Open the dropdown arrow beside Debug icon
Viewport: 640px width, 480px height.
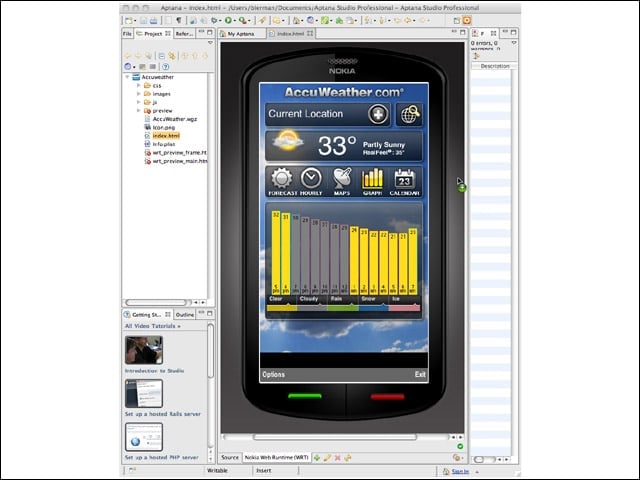click(220, 21)
